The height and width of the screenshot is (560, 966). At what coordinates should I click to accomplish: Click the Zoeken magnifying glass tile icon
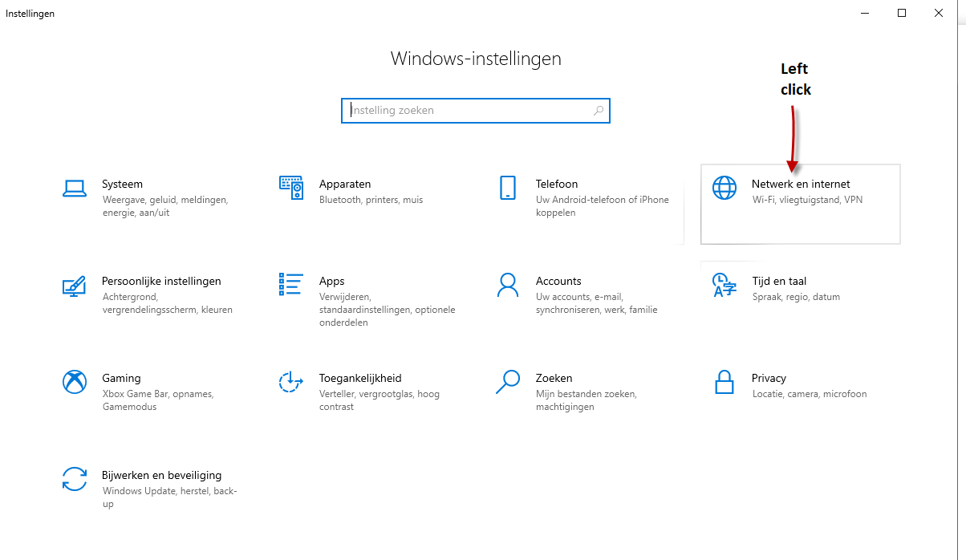pyautogui.click(x=508, y=382)
